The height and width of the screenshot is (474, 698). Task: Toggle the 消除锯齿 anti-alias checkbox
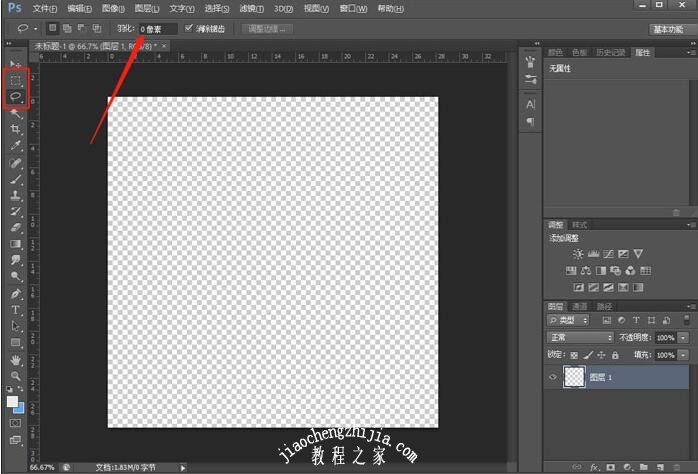189,29
